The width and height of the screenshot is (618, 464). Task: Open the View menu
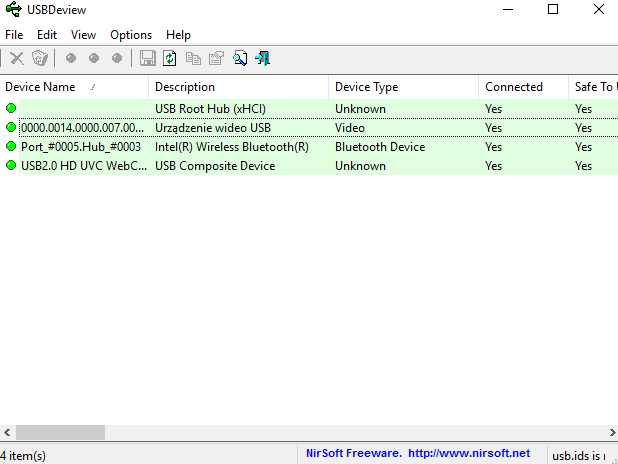point(83,35)
